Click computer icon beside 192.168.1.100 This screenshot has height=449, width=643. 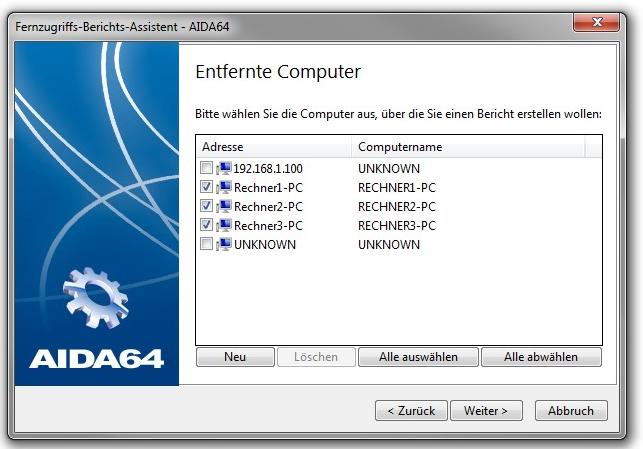(224, 168)
